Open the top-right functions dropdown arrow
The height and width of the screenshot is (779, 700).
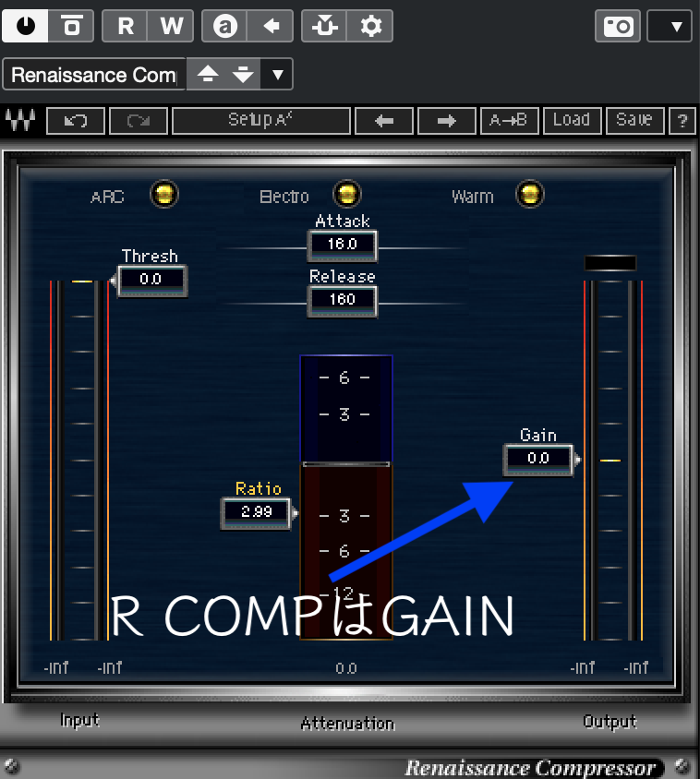[670, 25]
